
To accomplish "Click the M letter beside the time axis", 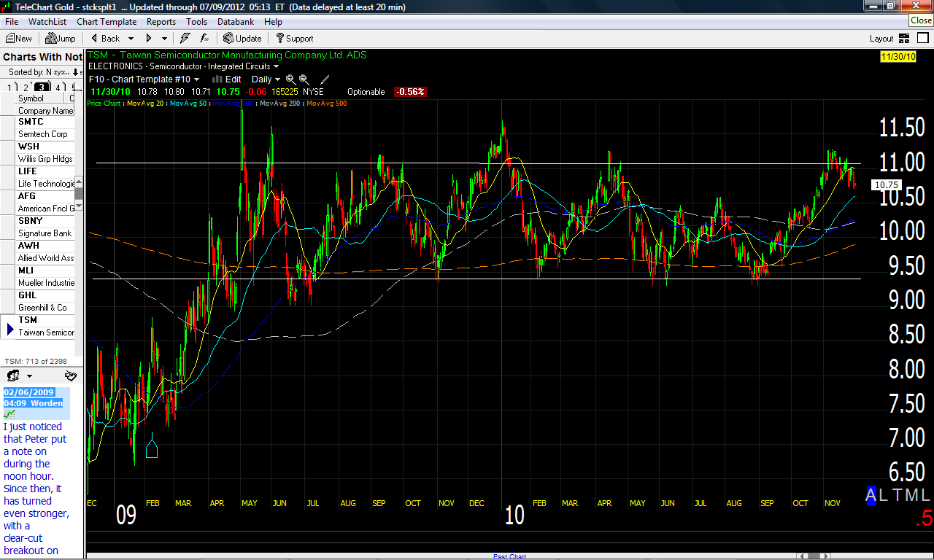I will pyautogui.click(x=911, y=495).
